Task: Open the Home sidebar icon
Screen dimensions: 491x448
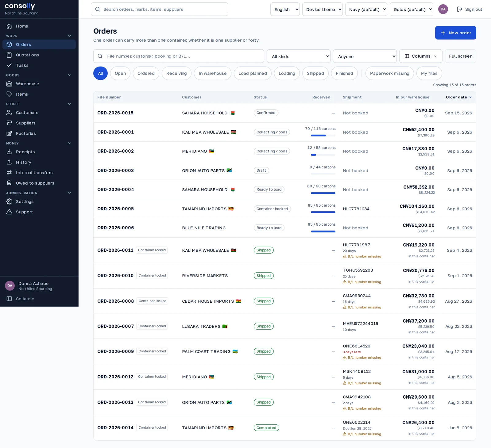Action: [x=9, y=26]
